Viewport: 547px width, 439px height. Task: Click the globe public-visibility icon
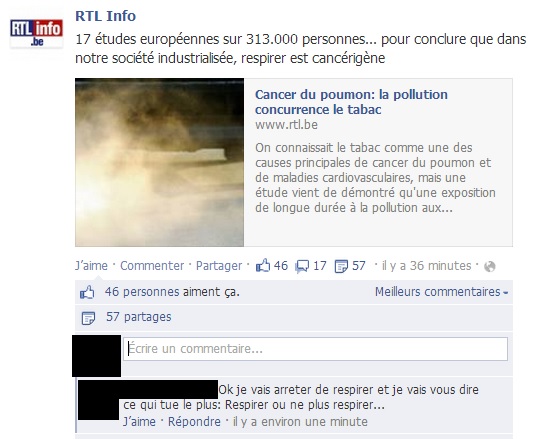(489, 267)
